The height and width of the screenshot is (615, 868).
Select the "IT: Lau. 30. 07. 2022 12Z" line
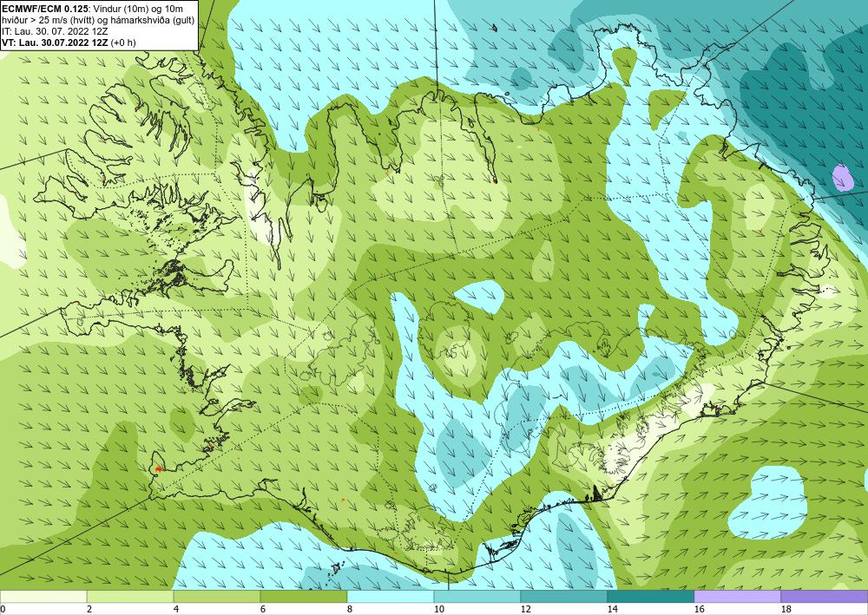55,31
